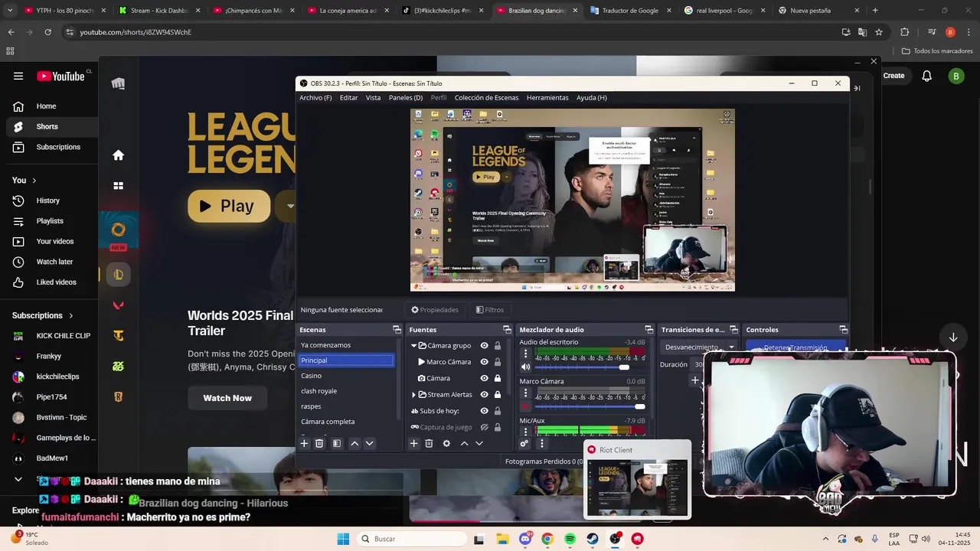Show the Captura de juego source
Image resolution: width=980 pixels, height=551 pixels.
pyautogui.click(x=484, y=427)
